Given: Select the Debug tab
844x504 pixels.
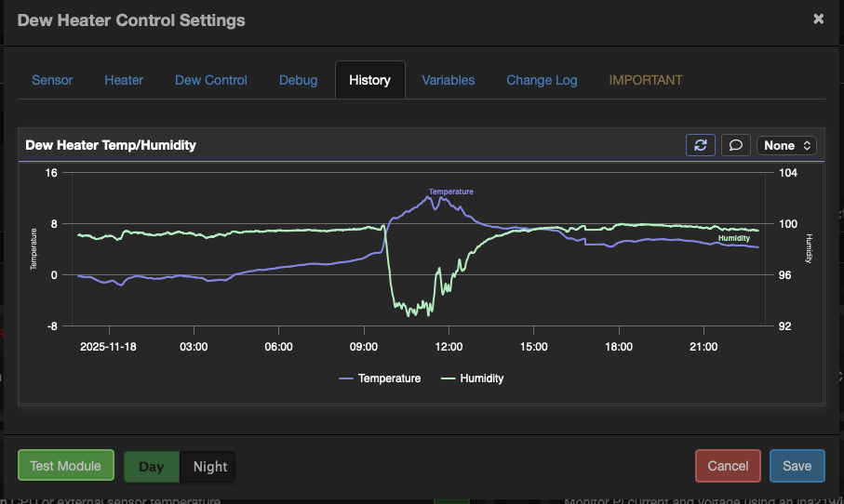Looking at the screenshot, I should pos(298,80).
